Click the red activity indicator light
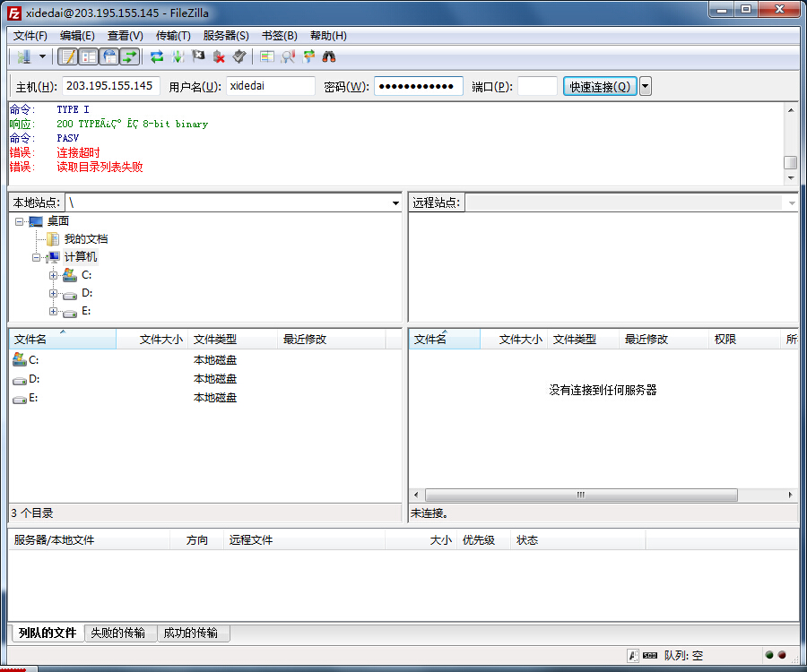Image resolution: width=807 pixels, height=672 pixels. pyautogui.click(x=782, y=655)
